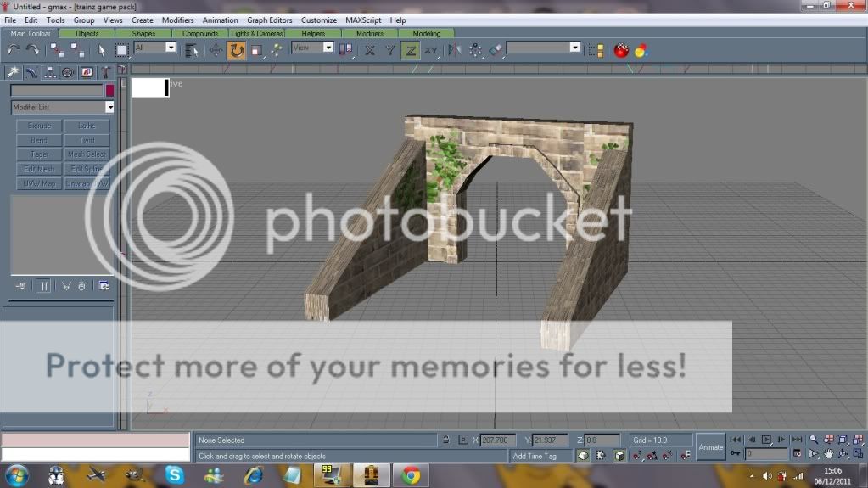Click the Edit Mesh modifier button

[39, 169]
